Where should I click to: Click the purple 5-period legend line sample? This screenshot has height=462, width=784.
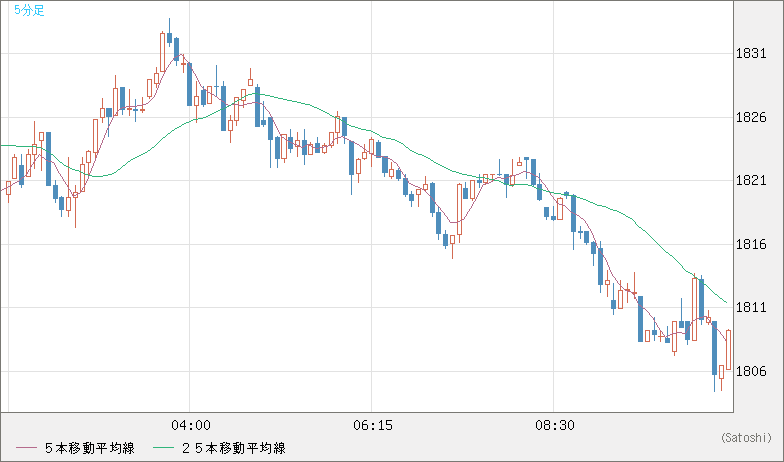pos(26,448)
